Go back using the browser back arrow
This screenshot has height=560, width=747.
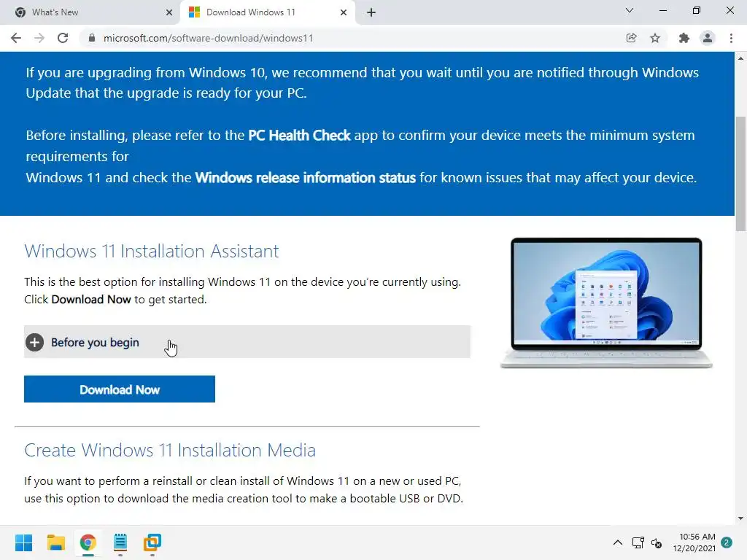pyautogui.click(x=16, y=38)
